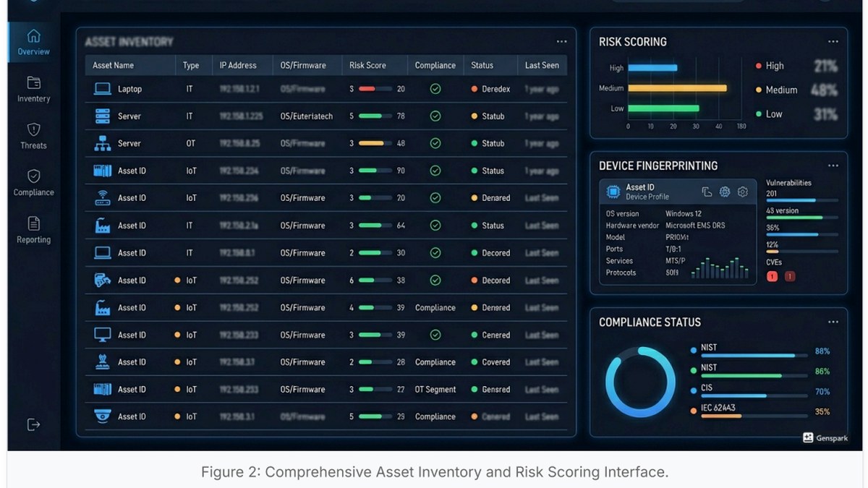Image resolution: width=868 pixels, height=488 pixels.
Task: Click the OS/Euteriatech firmware cell
Action: pyautogui.click(x=307, y=116)
